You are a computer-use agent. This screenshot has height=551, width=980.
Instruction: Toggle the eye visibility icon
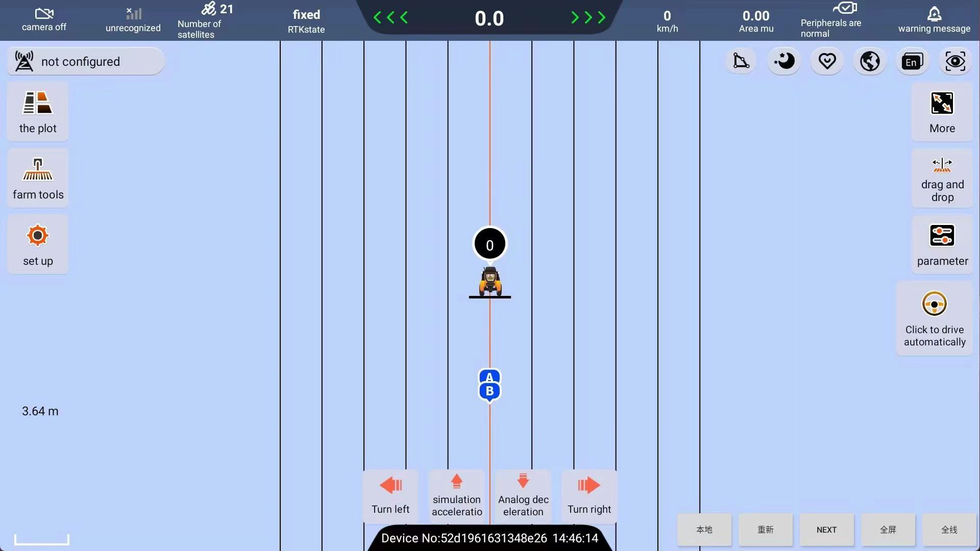pyautogui.click(x=954, y=61)
